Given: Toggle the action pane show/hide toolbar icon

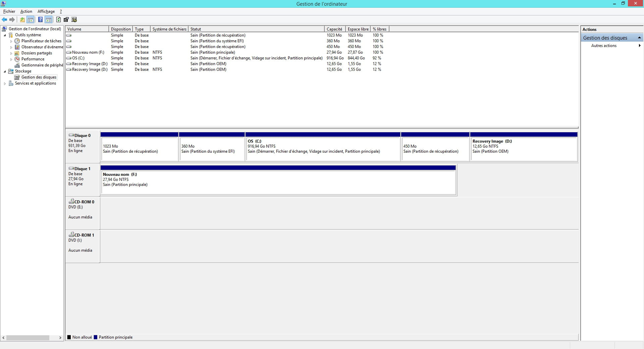Looking at the screenshot, I should click(x=49, y=19).
